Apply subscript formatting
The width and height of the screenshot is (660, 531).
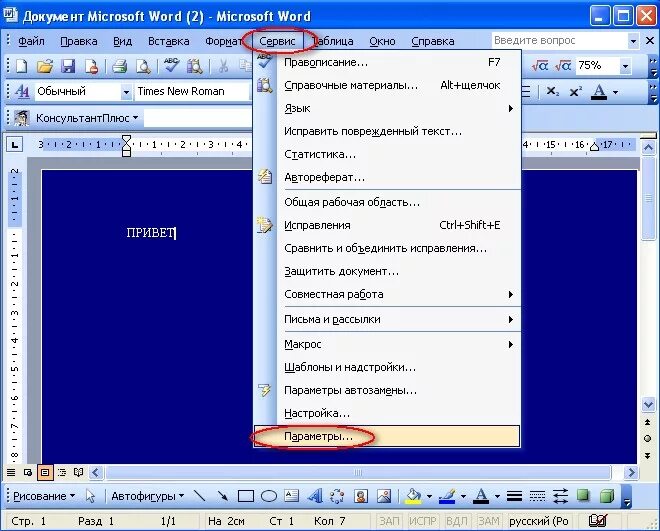point(553,91)
